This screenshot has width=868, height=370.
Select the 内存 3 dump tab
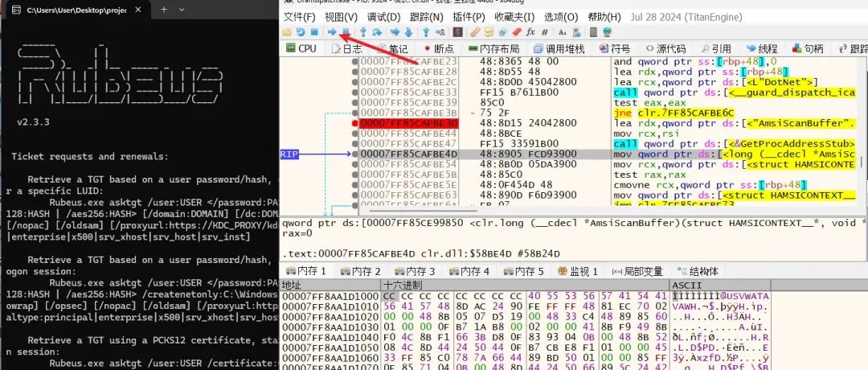pyautogui.click(x=415, y=271)
